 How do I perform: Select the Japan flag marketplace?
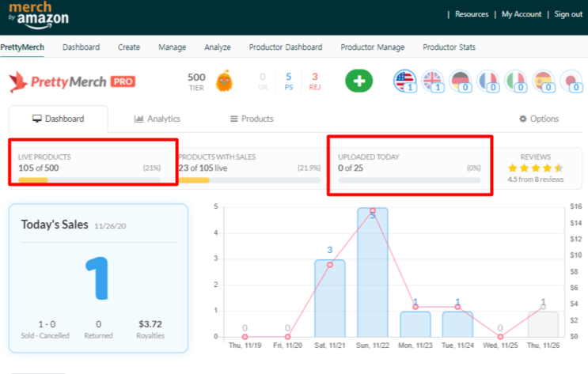click(x=571, y=81)
